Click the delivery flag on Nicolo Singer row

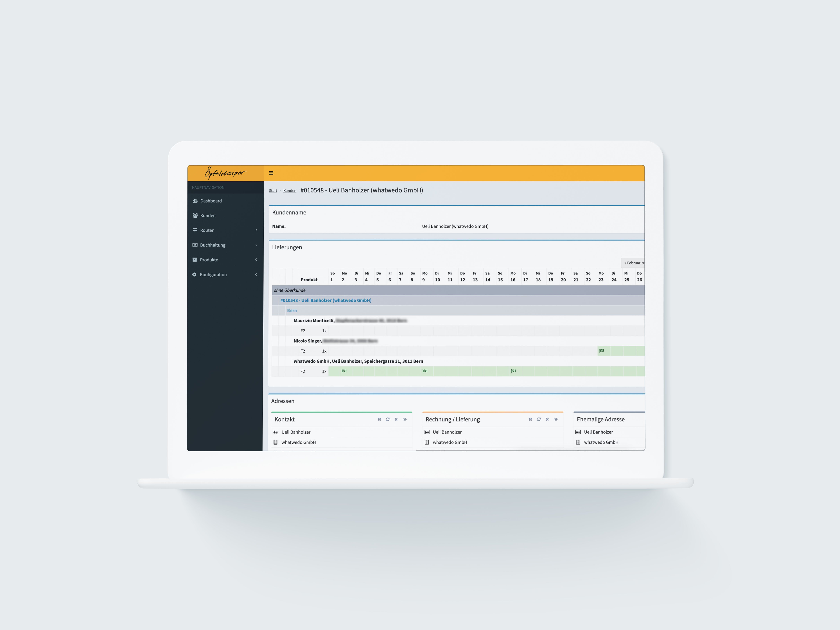602,351
